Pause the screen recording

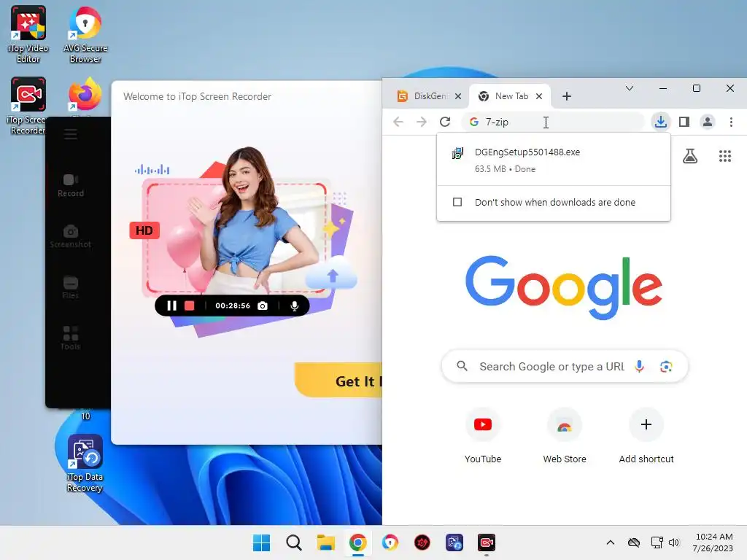171,306
